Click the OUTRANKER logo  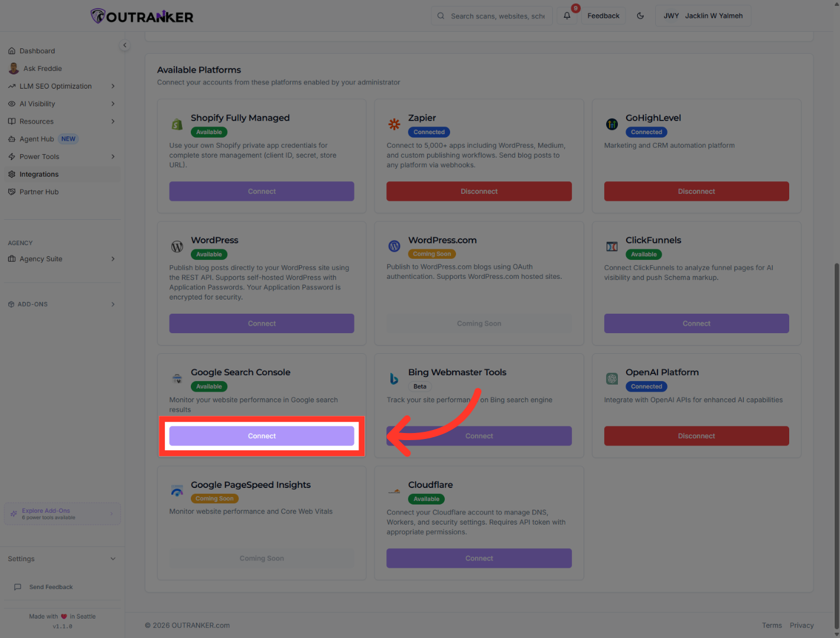pos(142,16)
